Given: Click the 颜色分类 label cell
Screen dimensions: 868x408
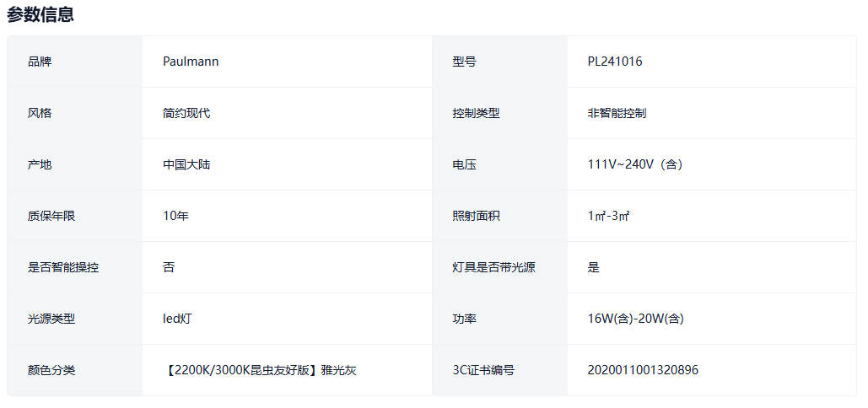Looking at the screenshot, I should 51,370.
